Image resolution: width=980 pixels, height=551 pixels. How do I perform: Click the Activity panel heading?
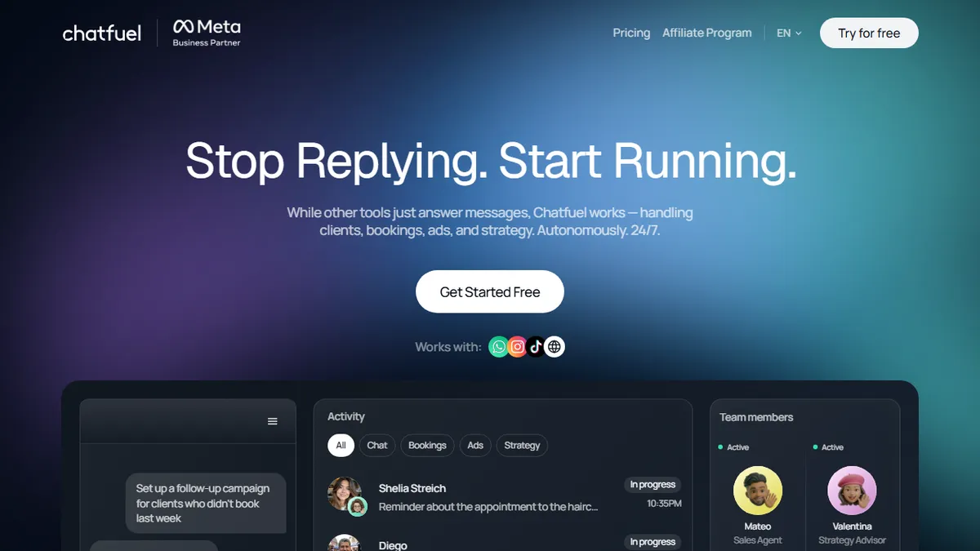(x=346, y=416)
